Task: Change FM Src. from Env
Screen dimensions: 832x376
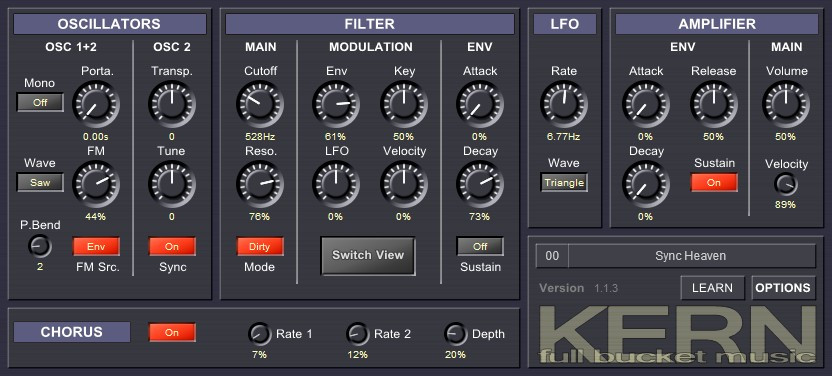Action: 96,246
